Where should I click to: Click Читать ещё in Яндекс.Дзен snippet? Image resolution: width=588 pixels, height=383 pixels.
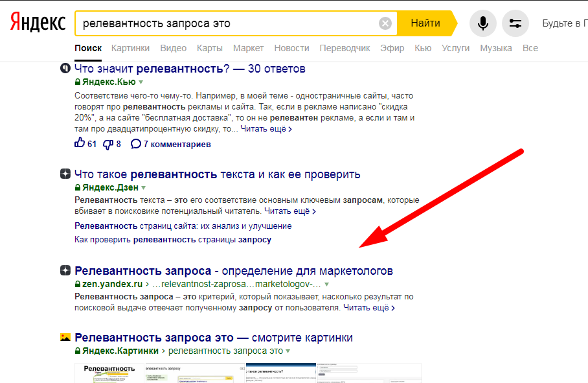pos(290,211)
